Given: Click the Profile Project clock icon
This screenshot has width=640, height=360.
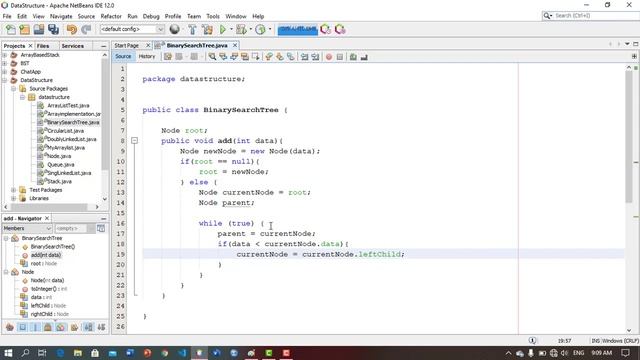Looking at the screenshot, I should tap(260, 29).
